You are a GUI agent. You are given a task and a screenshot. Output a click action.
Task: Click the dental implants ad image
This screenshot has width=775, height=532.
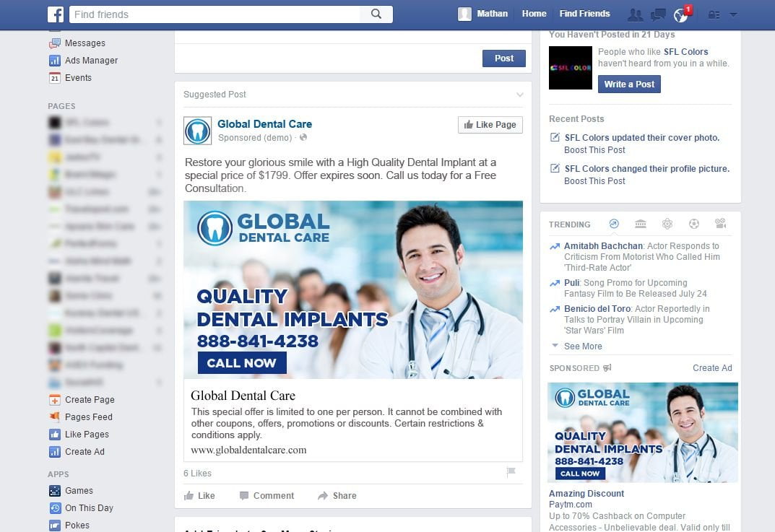(353, 289)
